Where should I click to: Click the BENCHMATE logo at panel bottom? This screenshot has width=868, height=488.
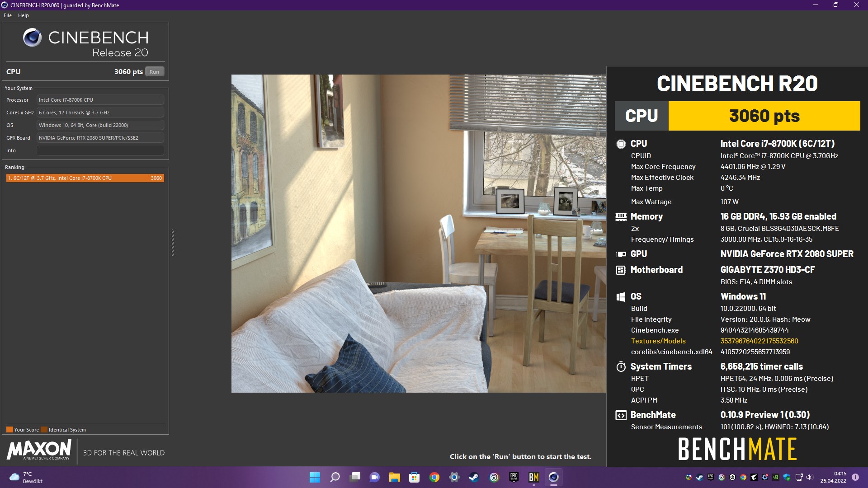(x=737, y=449)
